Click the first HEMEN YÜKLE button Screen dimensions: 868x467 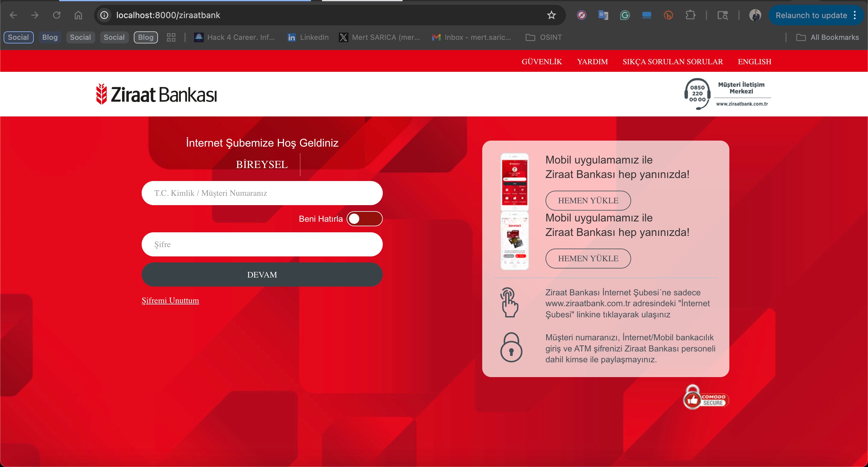[588, 201]
